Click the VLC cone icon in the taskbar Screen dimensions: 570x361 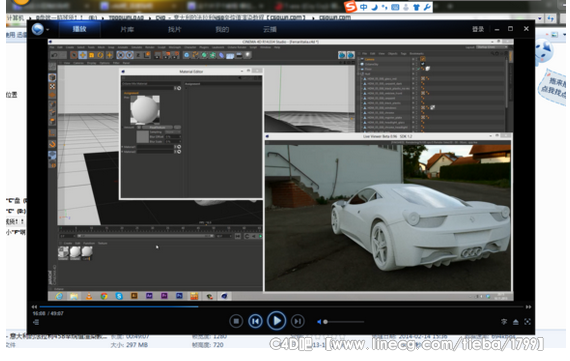(89, 296)
